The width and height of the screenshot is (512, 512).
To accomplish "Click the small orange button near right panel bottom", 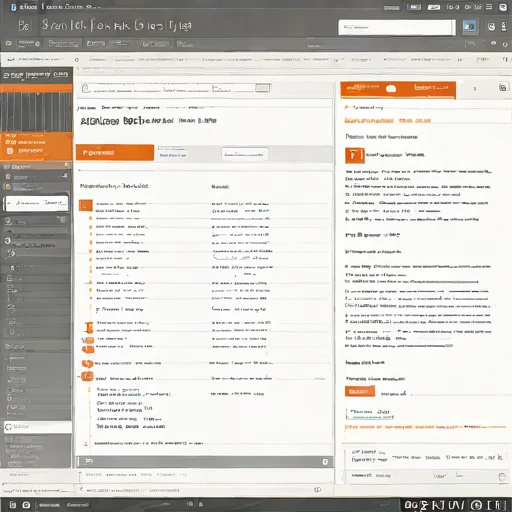I will pyautogui.click(x=360, y=391).
